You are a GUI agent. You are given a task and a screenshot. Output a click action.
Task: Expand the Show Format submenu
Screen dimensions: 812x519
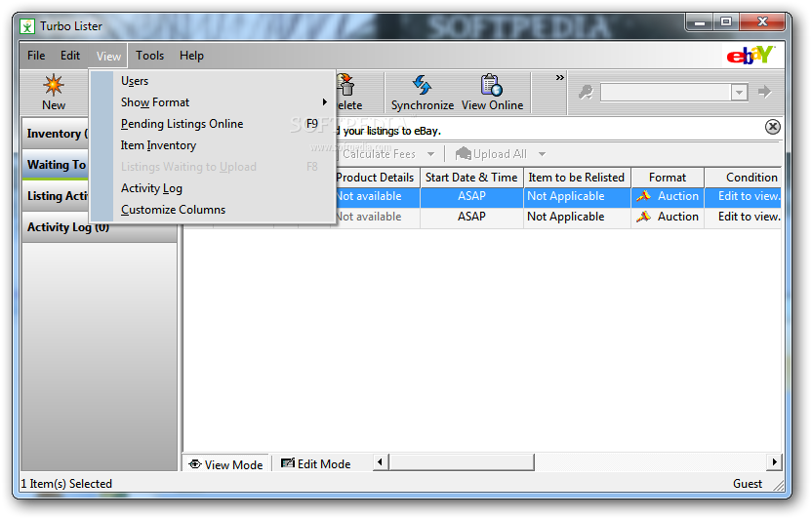[x=325, y=102]
